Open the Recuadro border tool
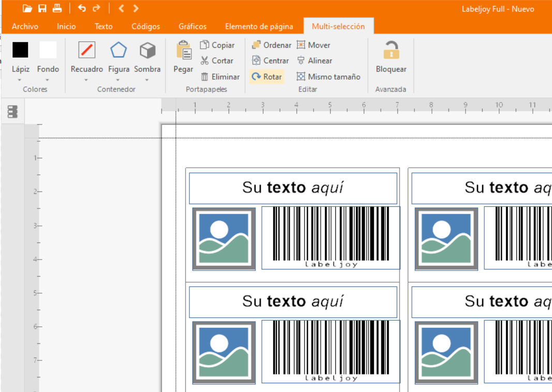Screen dimensions: 552x392 (x=86, y=57)
